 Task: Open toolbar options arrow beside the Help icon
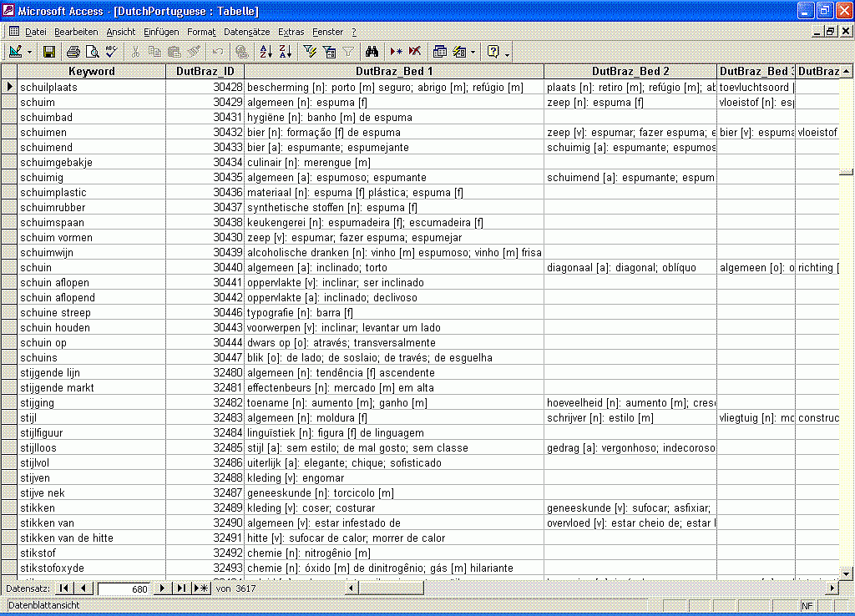click(507, 54)
